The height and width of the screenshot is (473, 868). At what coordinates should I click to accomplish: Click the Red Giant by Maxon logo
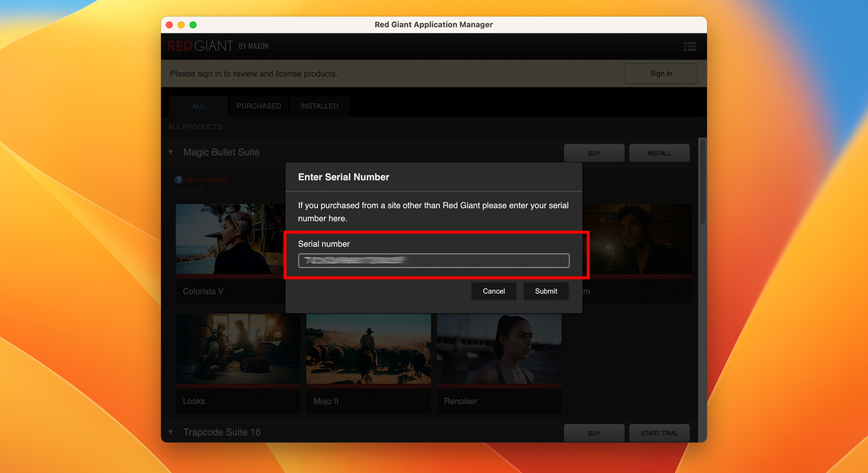pyautogui.click(x=218, y=46)
